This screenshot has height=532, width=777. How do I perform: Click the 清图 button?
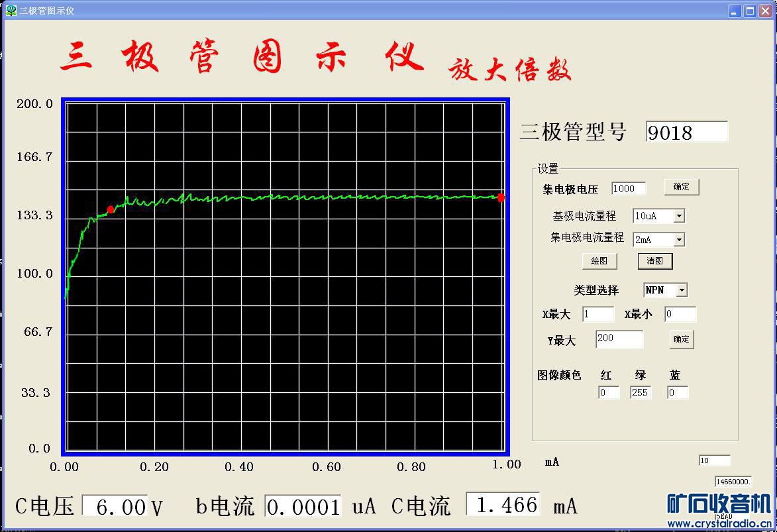tap(654, 261)
